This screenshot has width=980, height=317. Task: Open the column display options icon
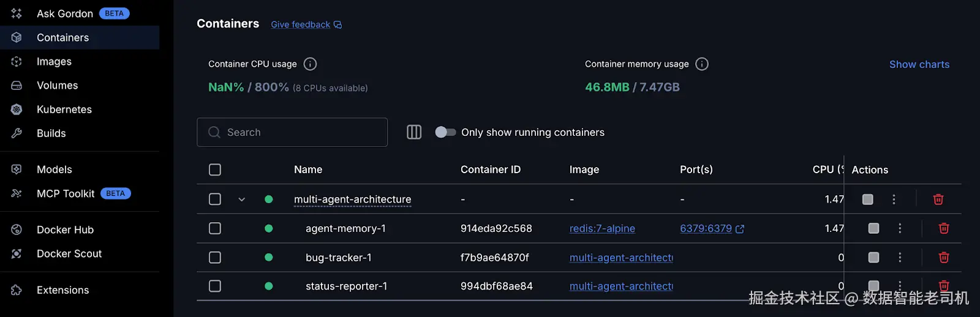pos(414,132)
